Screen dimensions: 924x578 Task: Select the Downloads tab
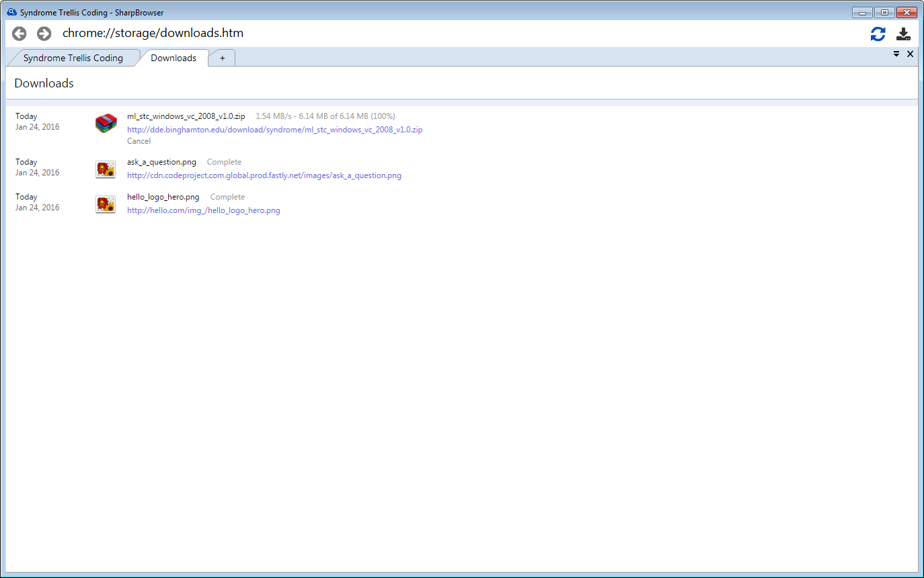click(x=174, y=58)
